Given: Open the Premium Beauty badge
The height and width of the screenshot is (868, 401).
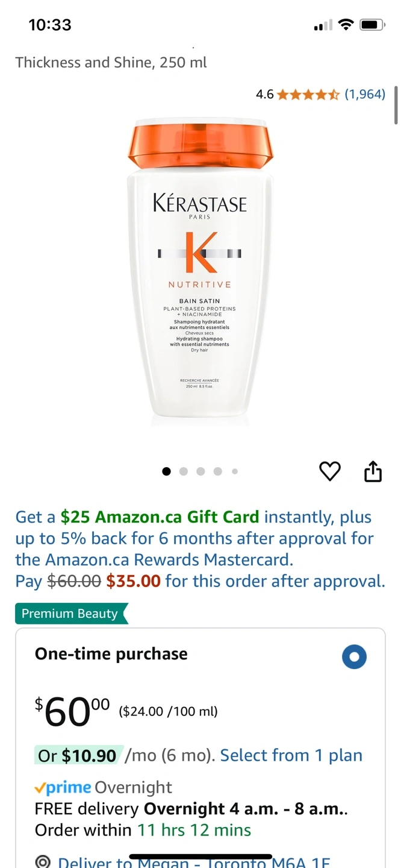Looking at the screenshot, I should click(72, 614).
